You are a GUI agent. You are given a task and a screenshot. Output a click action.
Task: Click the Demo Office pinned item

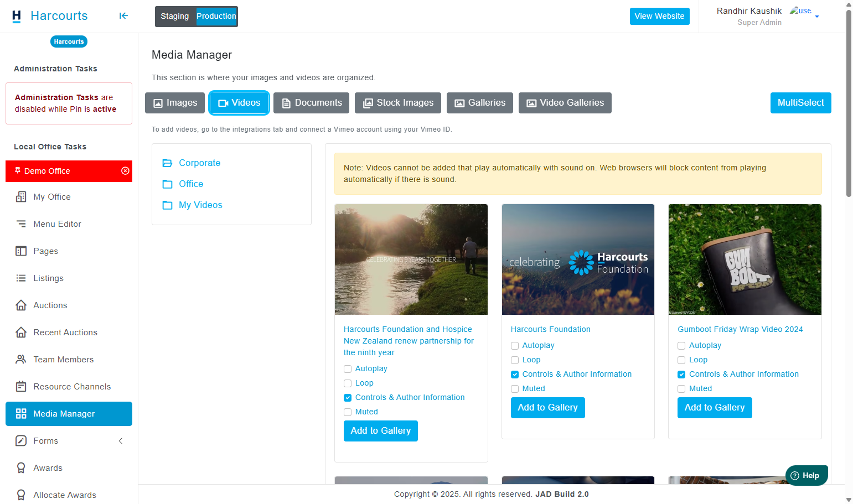[x=69, y=171]
